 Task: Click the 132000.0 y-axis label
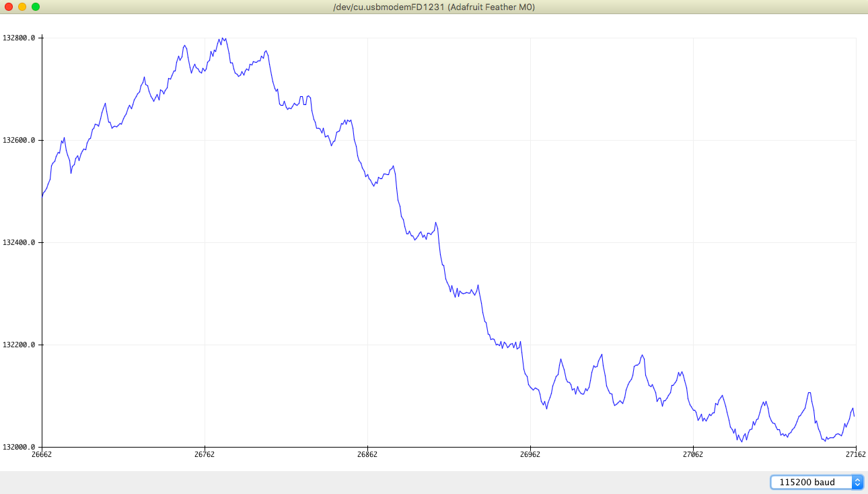click(19, 447)
